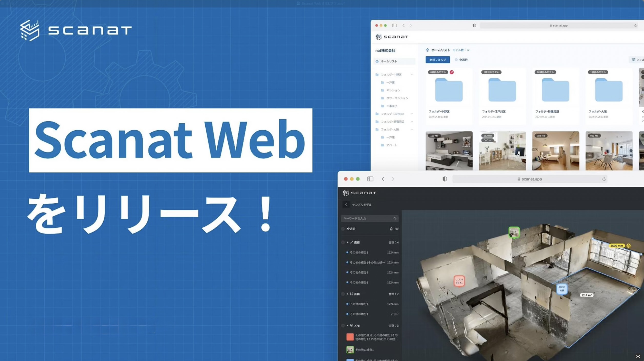Open the マンション subfolder in the sidebar
Image resolution: width=644 pixels, height=361 pixels.
coord(393,90)
